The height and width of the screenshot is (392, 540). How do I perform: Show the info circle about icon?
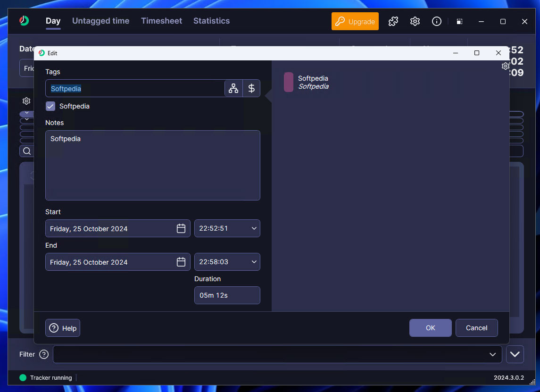click(437, 21)
